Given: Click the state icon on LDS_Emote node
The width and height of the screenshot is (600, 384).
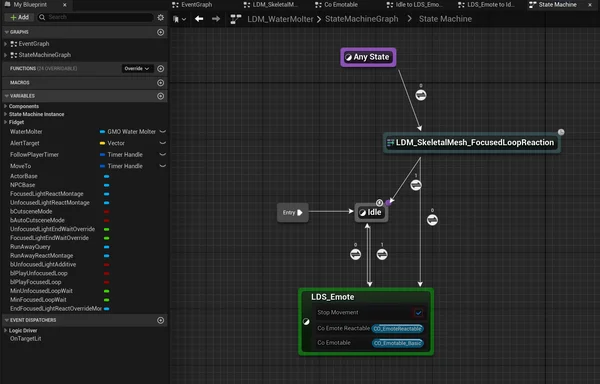Looking at the screenshot, I should pyautogui.click(x=306, y=322).
